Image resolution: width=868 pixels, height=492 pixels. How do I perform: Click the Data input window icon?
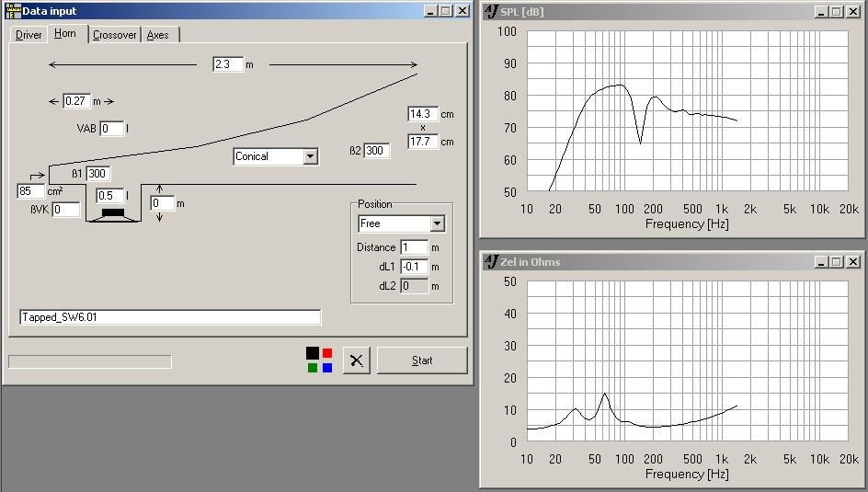point(13,11)
